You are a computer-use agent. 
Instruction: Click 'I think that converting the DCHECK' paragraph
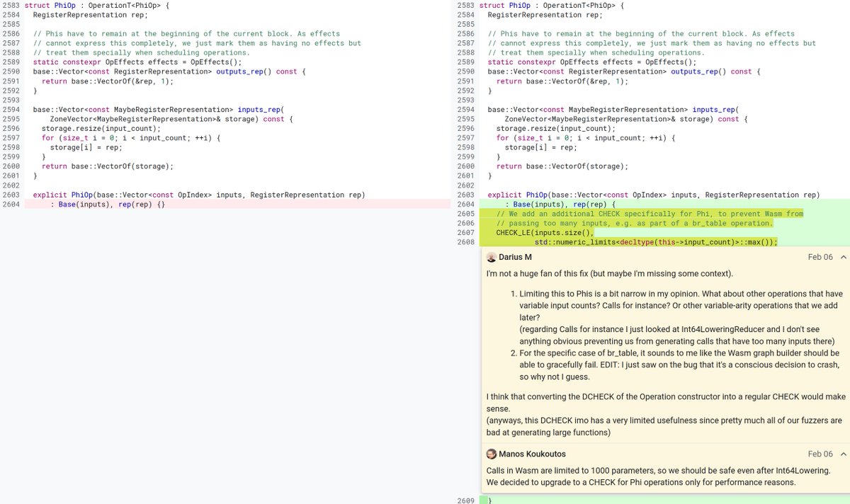coord(666,403)
